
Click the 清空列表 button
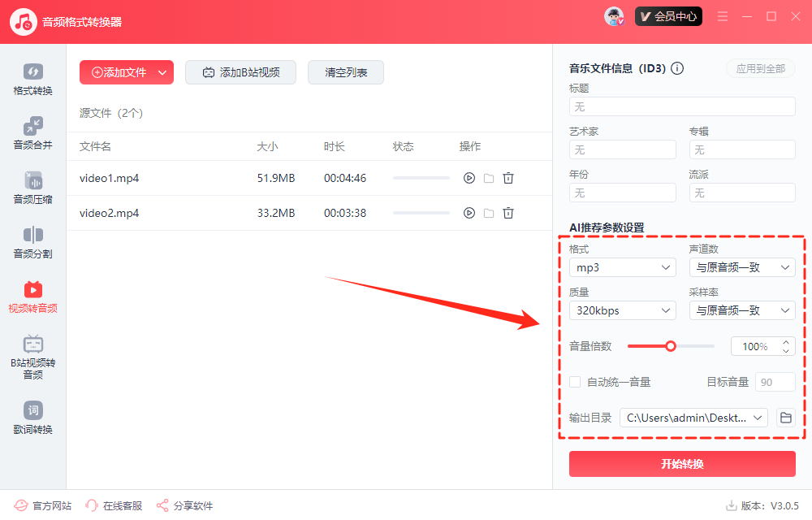tap(346, 72)
